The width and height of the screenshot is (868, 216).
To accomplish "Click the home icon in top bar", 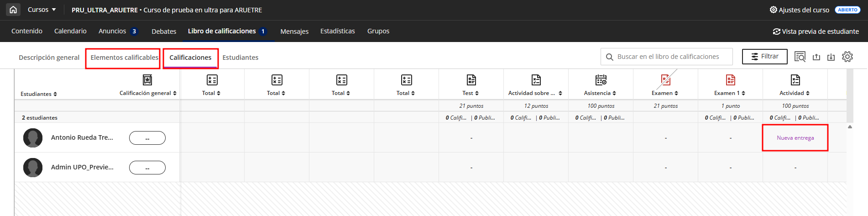I will (13, 10).
